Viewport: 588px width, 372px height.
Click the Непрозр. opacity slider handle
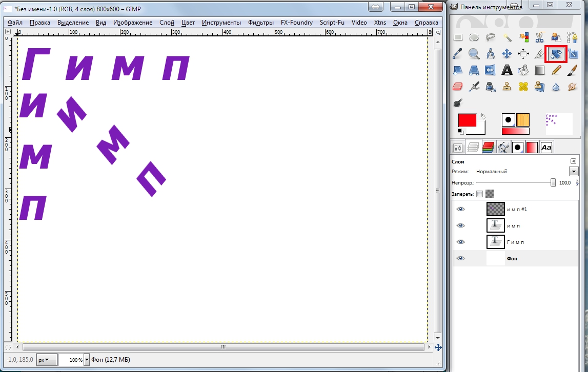click(553, 182)
